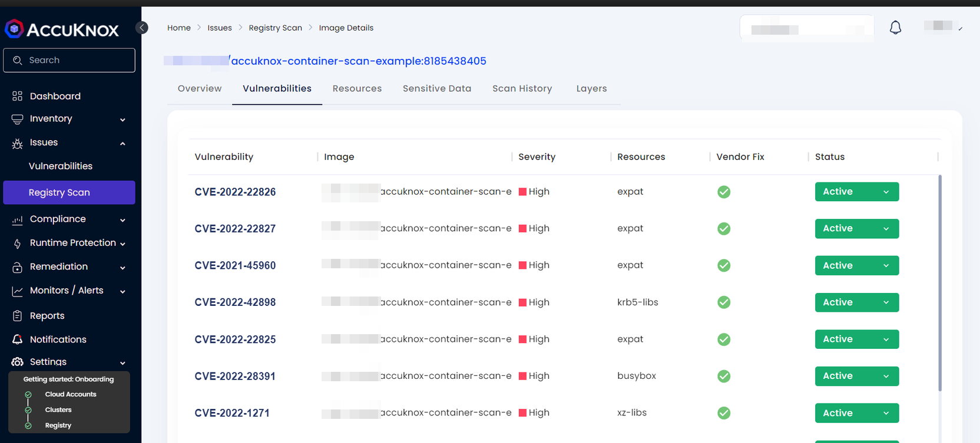Click the AccuKnox logo
The image size is (980, 443).
tap(62, 29)
